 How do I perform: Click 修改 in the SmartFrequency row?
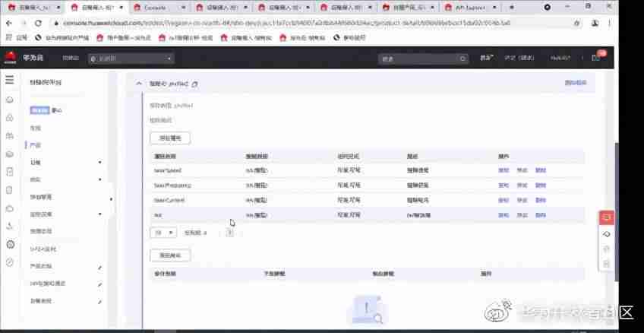tap(522, 186)
